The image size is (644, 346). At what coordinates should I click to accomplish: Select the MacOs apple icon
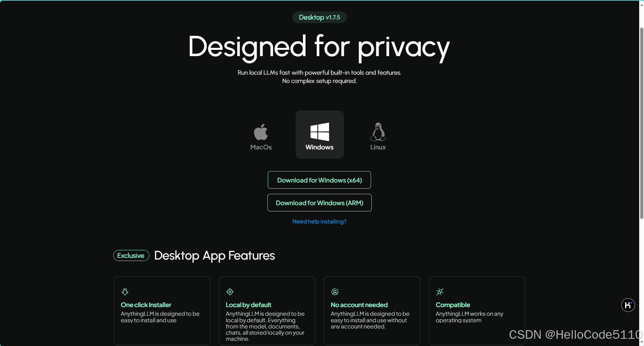(x=261, y=132)
